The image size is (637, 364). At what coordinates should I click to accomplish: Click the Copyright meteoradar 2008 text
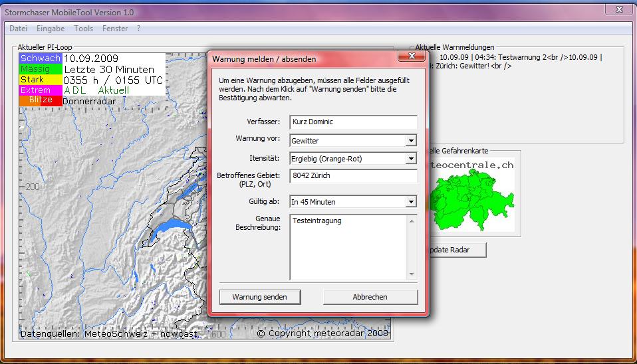[x=322, y=333]
